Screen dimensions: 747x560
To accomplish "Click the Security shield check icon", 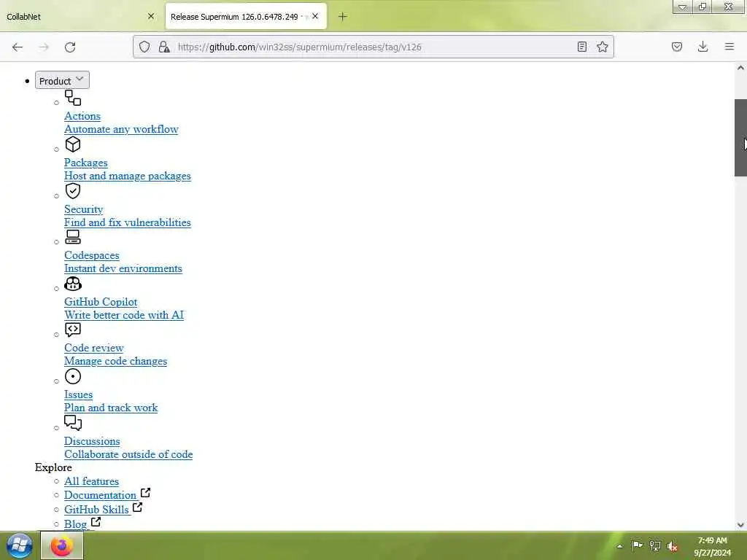I will 73,191.
